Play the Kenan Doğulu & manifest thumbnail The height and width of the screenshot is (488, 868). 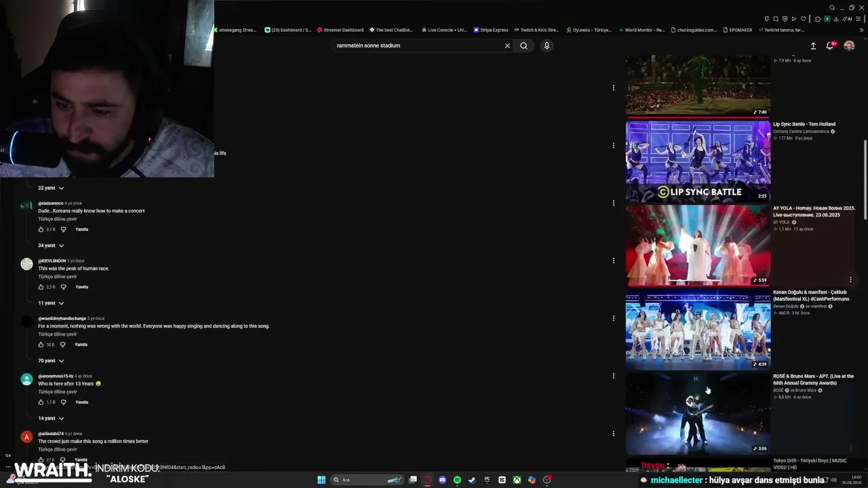698,329
